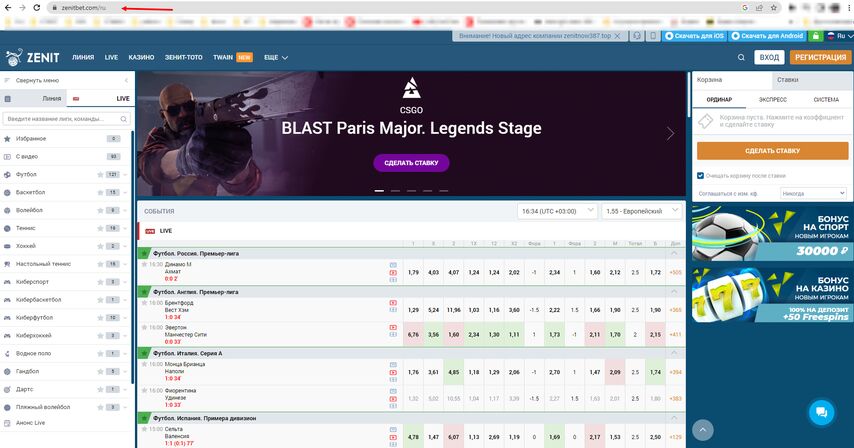Image resolution: width=854 pixels, height=448 pixels.
Task: Open video stream icon for Dynamo M match
Action: (393, 272)
